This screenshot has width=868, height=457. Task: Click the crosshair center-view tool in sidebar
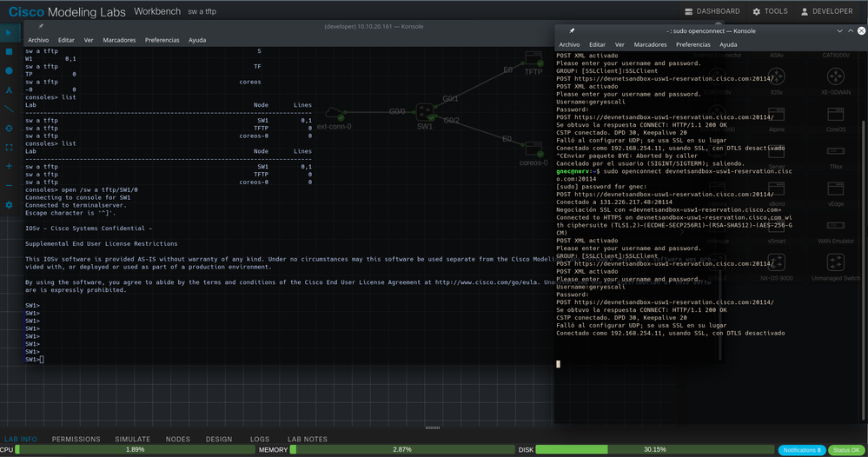tap(9, 129)
